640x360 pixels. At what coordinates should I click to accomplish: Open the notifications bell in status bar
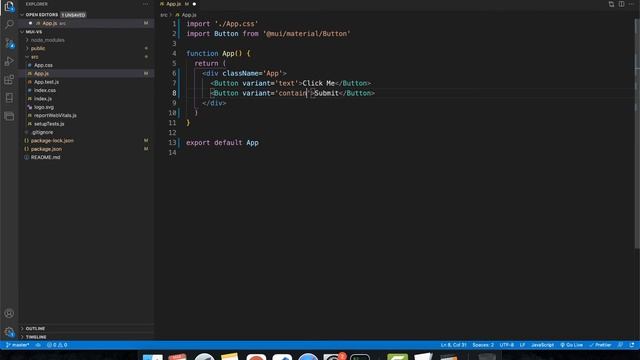point(632,345)
